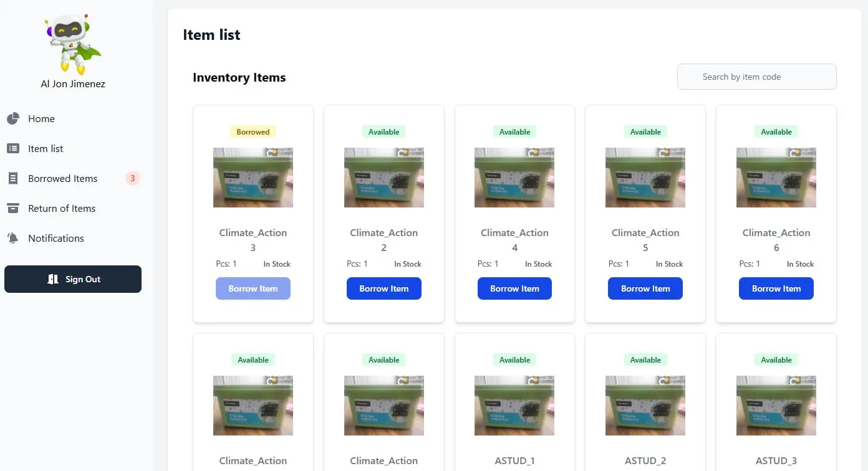Click the Borrowed status badge on Climate_Action 3
868x471 pixels.
(x=253, y=131)
